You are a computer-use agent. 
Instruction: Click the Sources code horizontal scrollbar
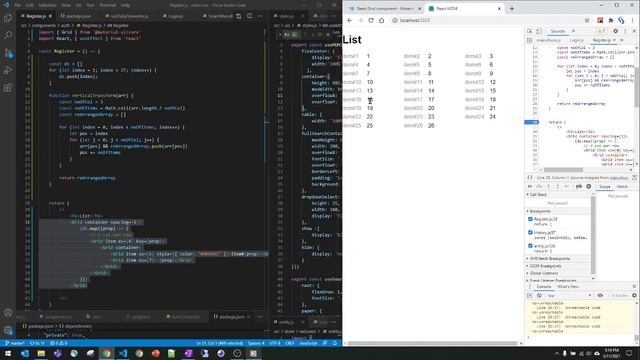563,170
